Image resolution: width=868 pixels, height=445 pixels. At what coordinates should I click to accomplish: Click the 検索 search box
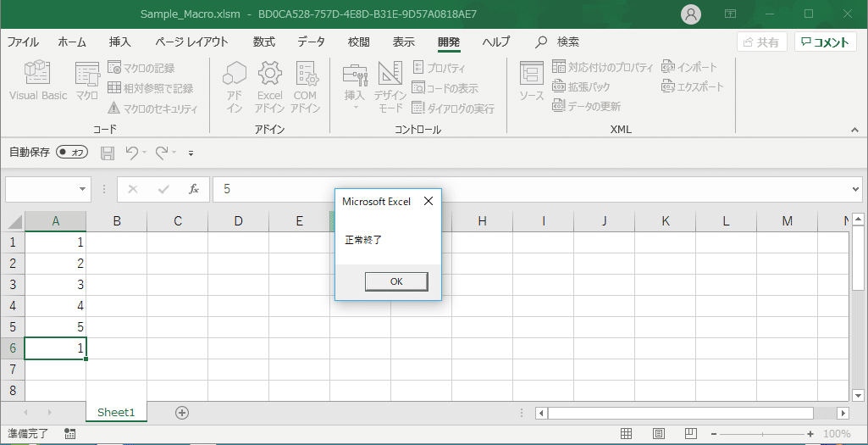click(558, 42)
